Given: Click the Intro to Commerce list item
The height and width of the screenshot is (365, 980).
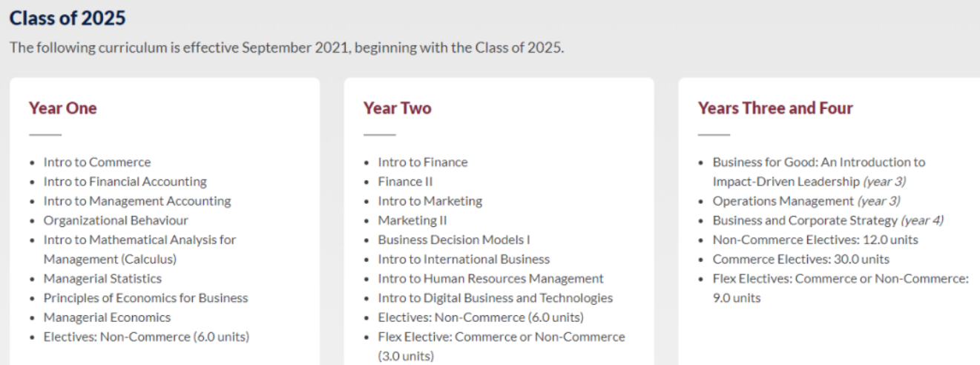Looking at the screenshot, I should [x=96, y=162].
